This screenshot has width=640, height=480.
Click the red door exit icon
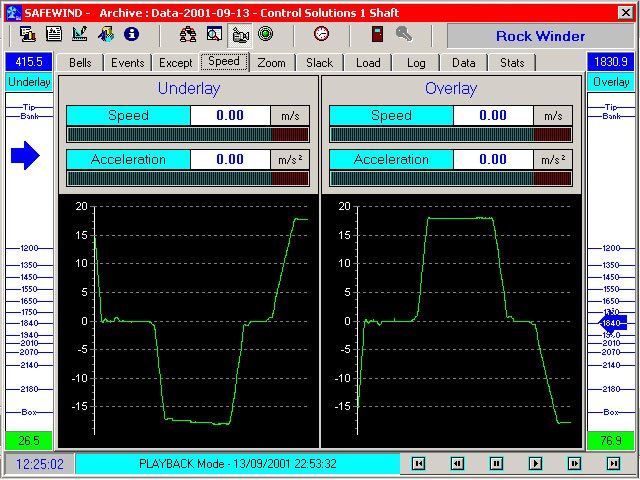(378, 34)
